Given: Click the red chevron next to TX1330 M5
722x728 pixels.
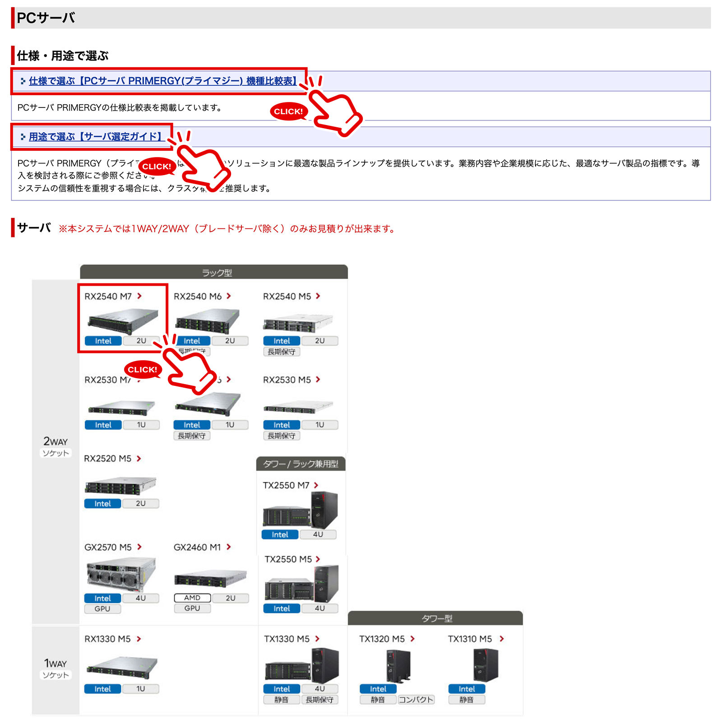Looking at the screenshot, I should [317, 639].
